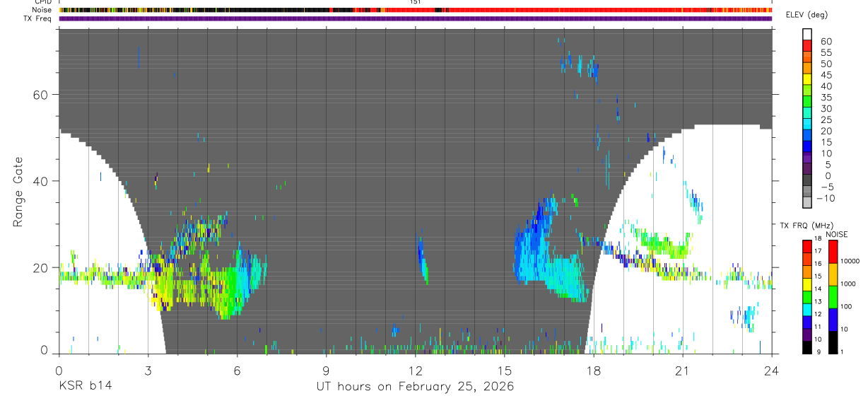Click the white top cell of the ELEV colorbar
The image size is (868, 401).
807,35
